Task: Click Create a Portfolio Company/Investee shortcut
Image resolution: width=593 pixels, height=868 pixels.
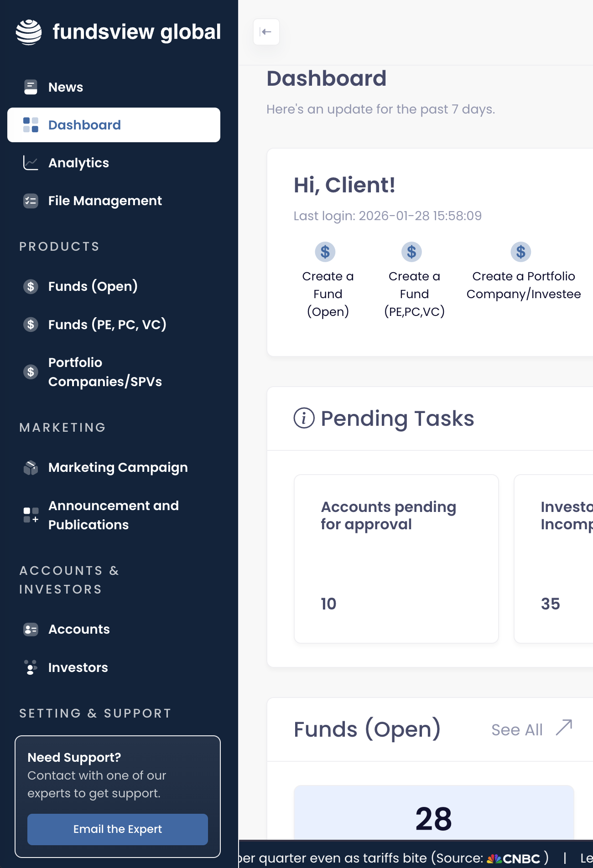Action: point(523,274)
